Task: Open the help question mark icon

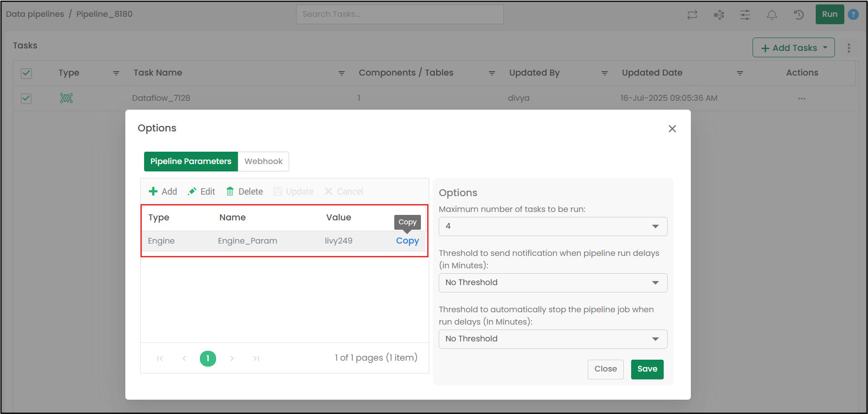Action: click(853, 14)
